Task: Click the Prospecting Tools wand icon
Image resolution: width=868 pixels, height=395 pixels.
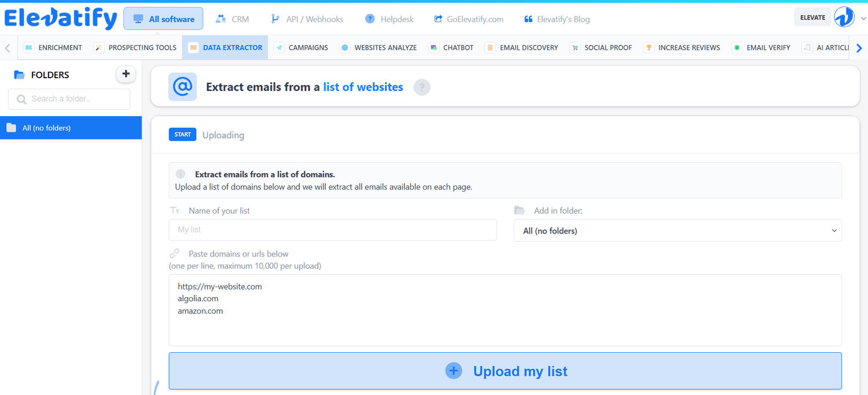Action: click(x=99, y=47)
